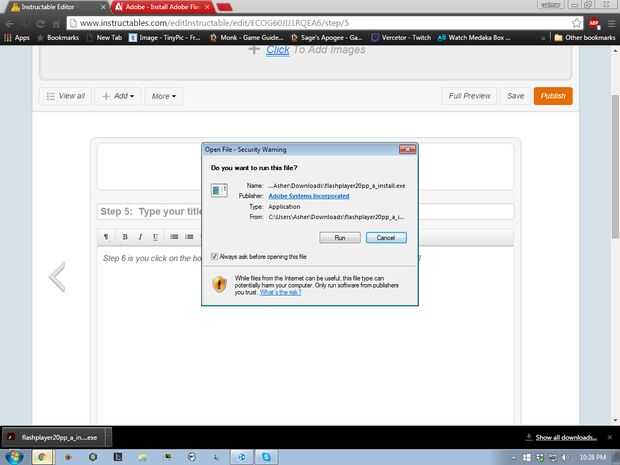Go to the previous step arrow
Viewport: 620px width, 465px height.
(58, 277)
